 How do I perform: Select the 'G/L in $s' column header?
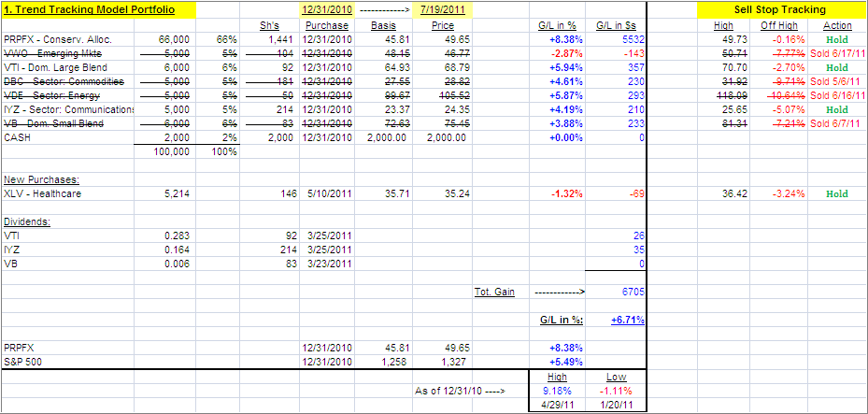616,25
